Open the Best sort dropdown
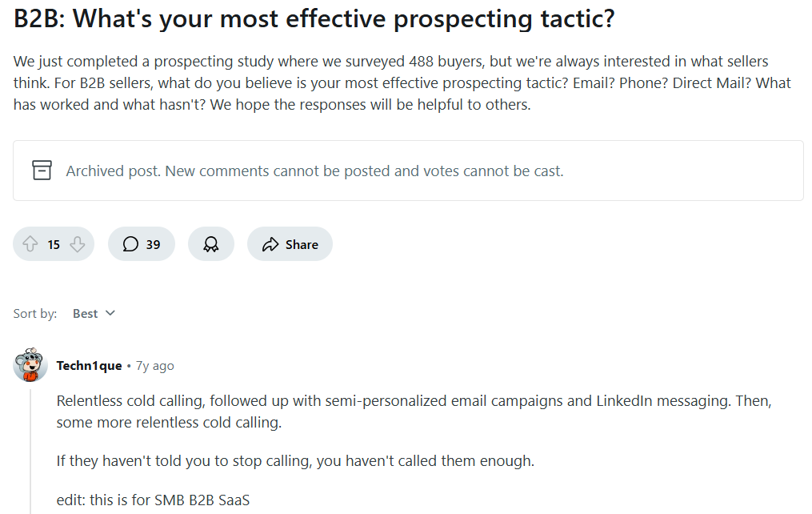Viewport: 812px width, 514px height. pyautogui.click(x=94, y=314)
